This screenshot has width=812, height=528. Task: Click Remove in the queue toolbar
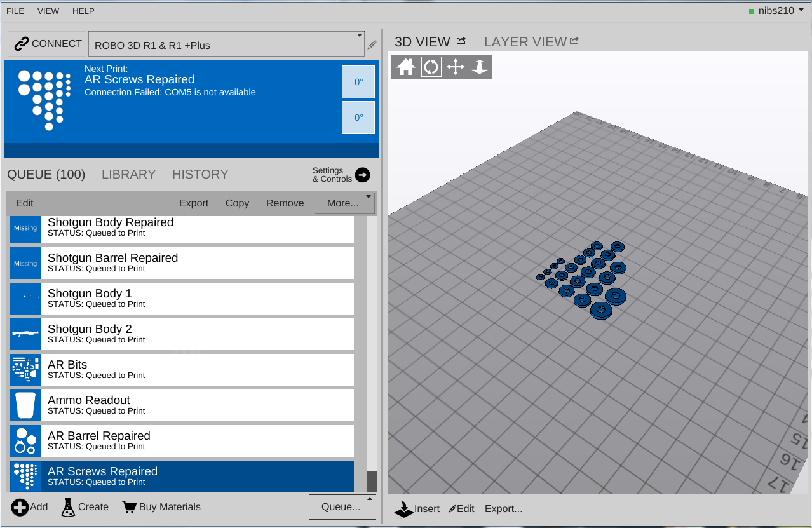point(285,203)
